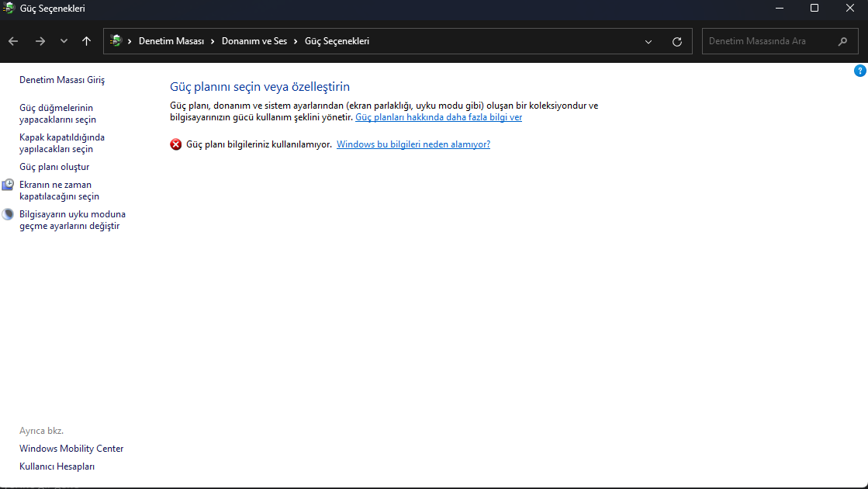
Task: Maximize the Güç Seçenekleri window
Action: (814, 9)
